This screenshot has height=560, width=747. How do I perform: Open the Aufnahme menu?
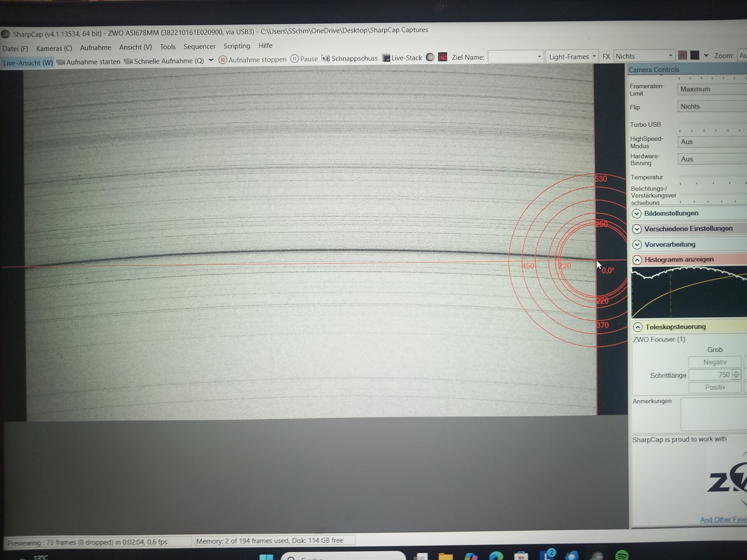(96, 47)
